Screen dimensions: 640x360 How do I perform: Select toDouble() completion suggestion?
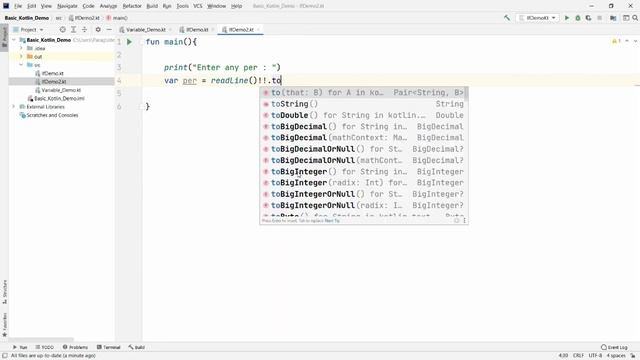pos(364,116)
